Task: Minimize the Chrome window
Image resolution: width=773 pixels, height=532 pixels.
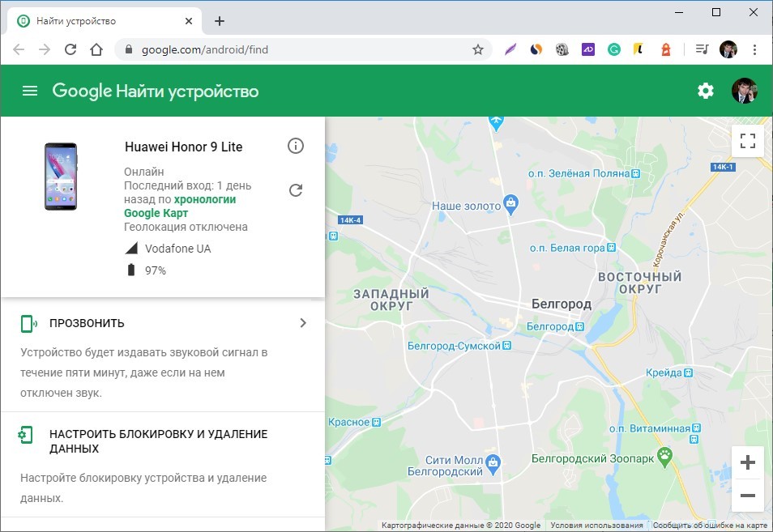Action: [679, 12]
